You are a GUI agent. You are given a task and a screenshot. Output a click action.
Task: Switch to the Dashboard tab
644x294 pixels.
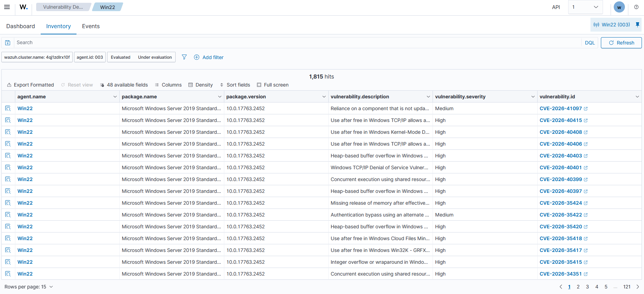point(21,26)
